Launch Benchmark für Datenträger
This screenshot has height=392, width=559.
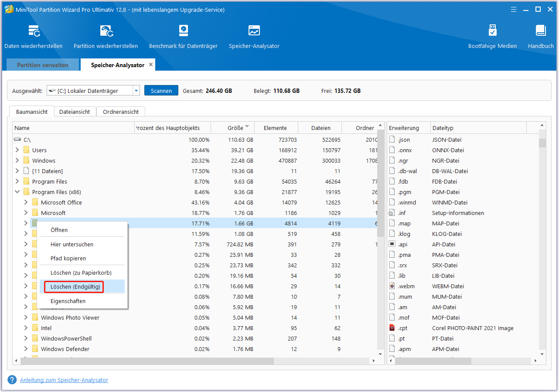[183, 37]
